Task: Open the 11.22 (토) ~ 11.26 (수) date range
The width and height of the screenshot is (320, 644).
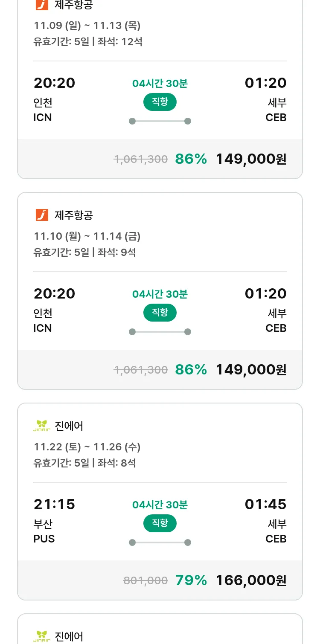Action: [87, 447]
